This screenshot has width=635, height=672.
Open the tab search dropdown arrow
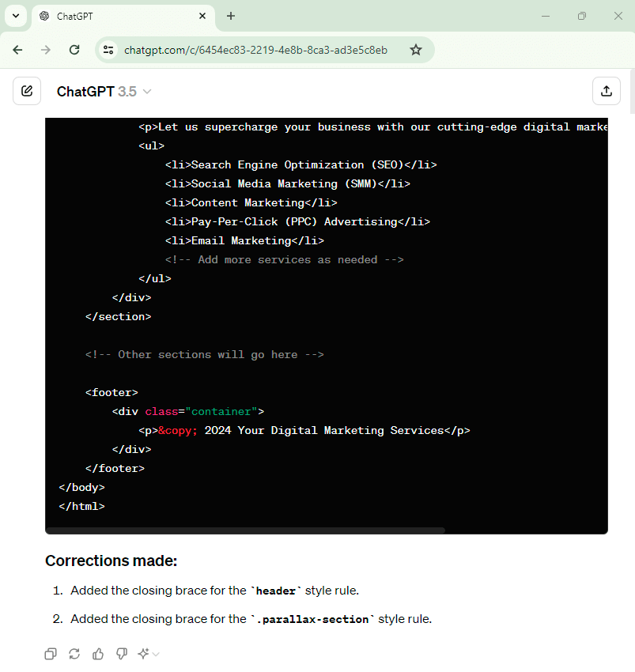[16, 16]
